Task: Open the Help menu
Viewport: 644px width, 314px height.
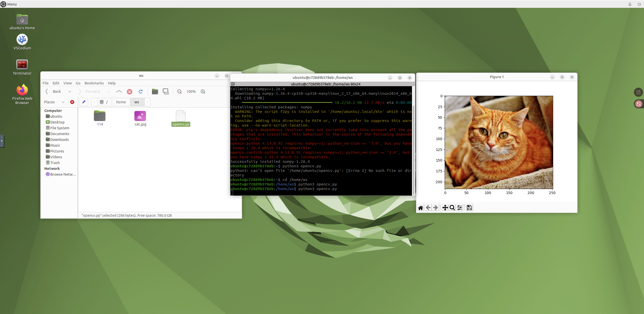Action: [112, 83]
